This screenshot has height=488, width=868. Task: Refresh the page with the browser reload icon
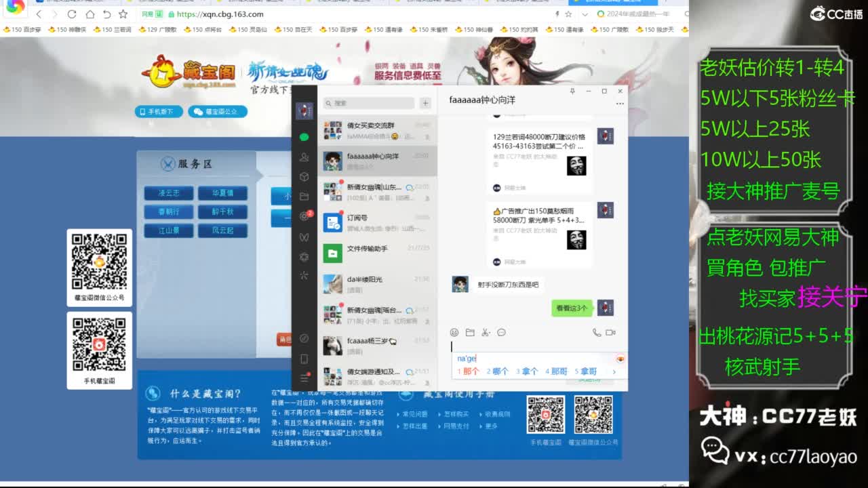click(x=71, y=14)
